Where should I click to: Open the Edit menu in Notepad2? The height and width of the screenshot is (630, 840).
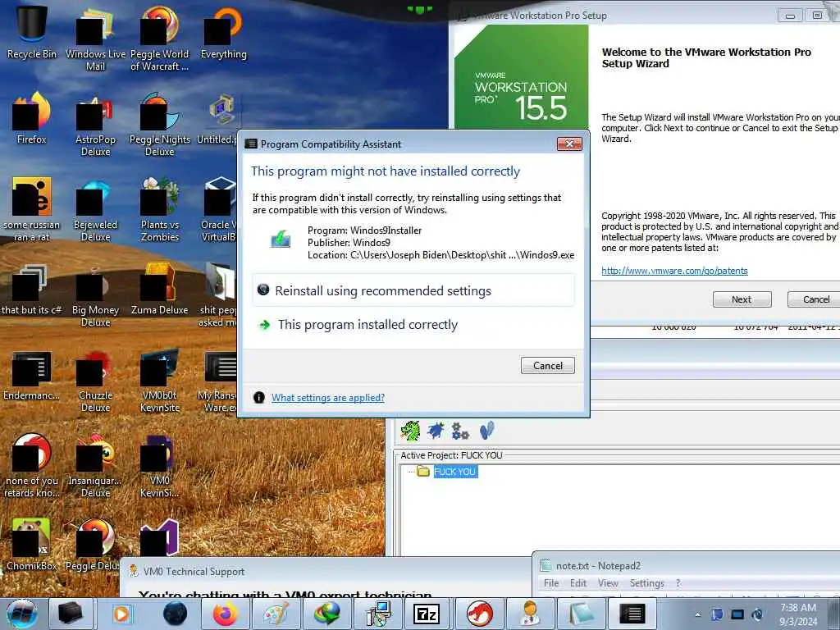pos(578,583)
